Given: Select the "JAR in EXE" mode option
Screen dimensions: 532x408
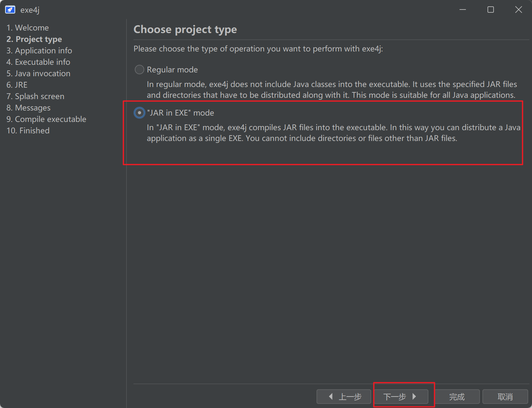Looking at the screenshot, I should click(x=139, y=113).
